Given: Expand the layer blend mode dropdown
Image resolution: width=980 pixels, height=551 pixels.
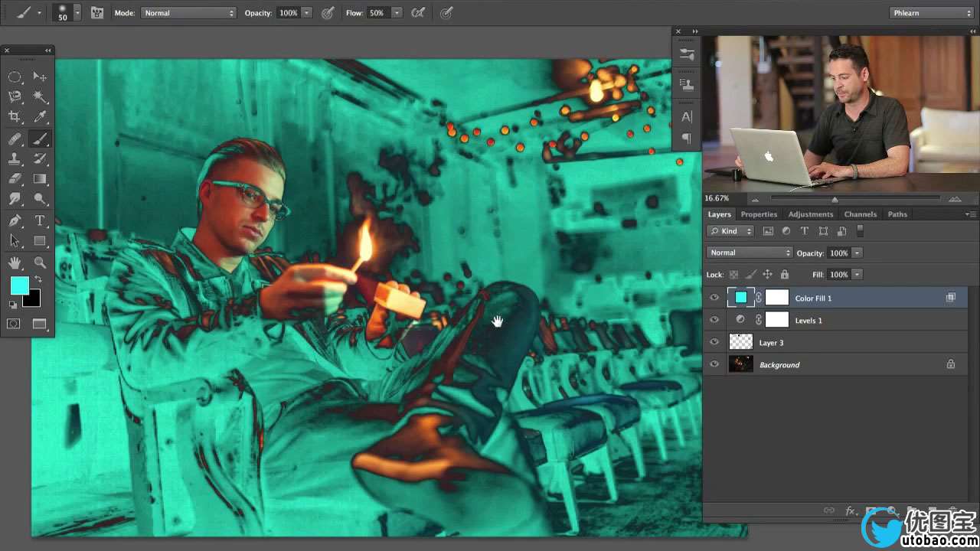Looking at the screenshot, I should [749, 253].
